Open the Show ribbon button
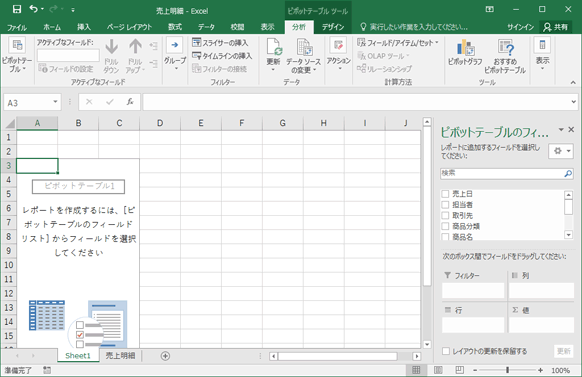582x377 pixels. [542, 54]
